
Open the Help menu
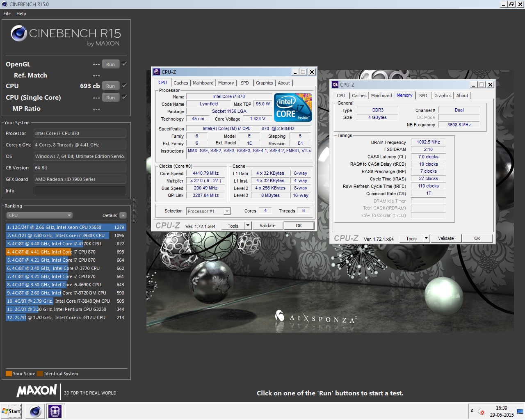pos(21,14)
